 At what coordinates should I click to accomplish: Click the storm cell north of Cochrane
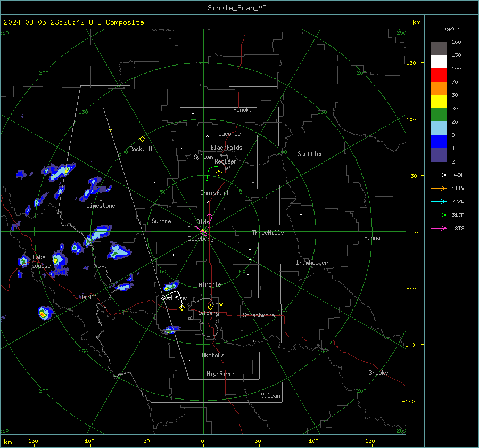tap(171, 286)
